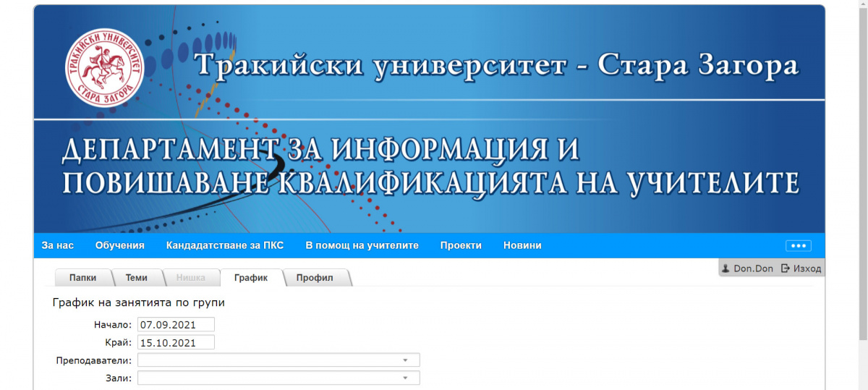The width and height of the screenshot is (868, 390).
Task: Click the Don.Don username link
Action: tap(753, 268)
